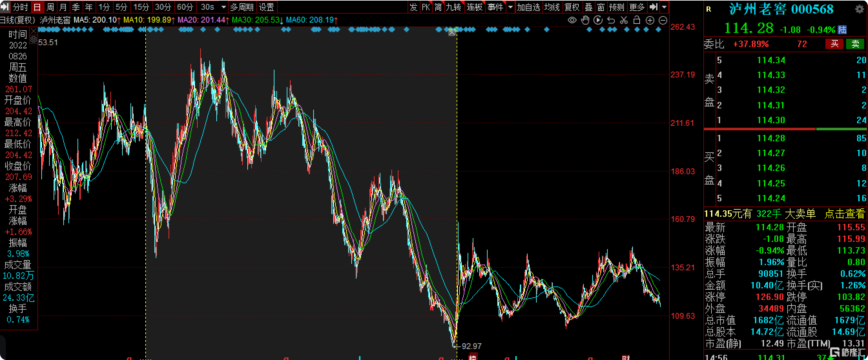The image size is (868, 360).
Task: Select the 30s period
Action: coord(207,7)
